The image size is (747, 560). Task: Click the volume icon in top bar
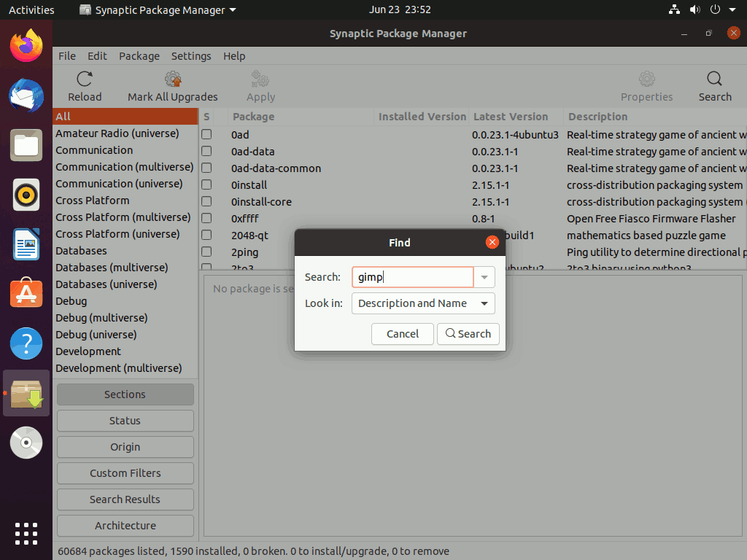click(695, 9)
